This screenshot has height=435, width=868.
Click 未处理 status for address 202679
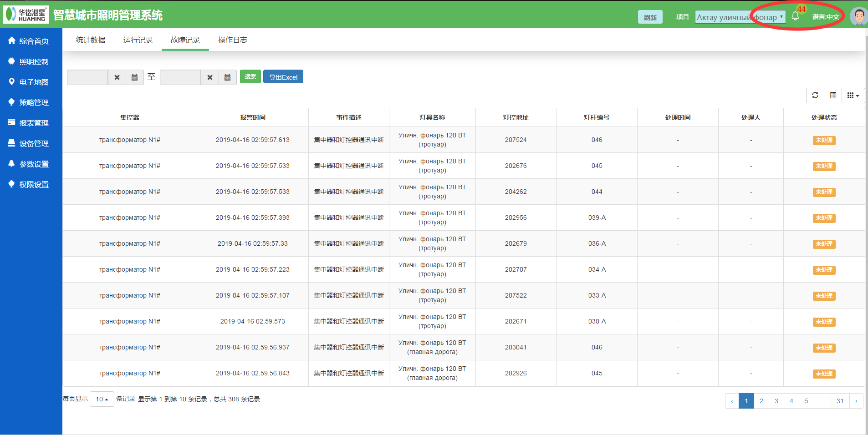pos(824,244)
